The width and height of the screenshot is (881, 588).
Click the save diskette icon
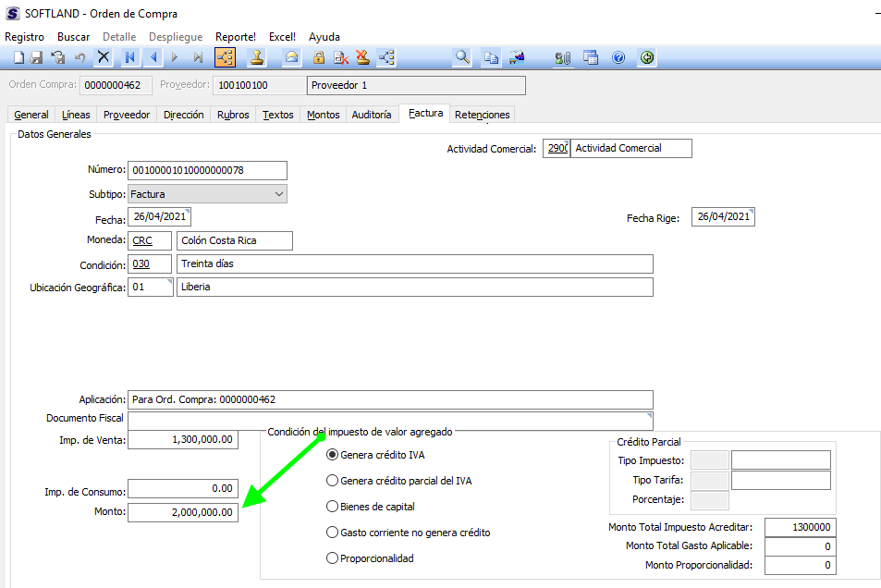tap(37, 57)
